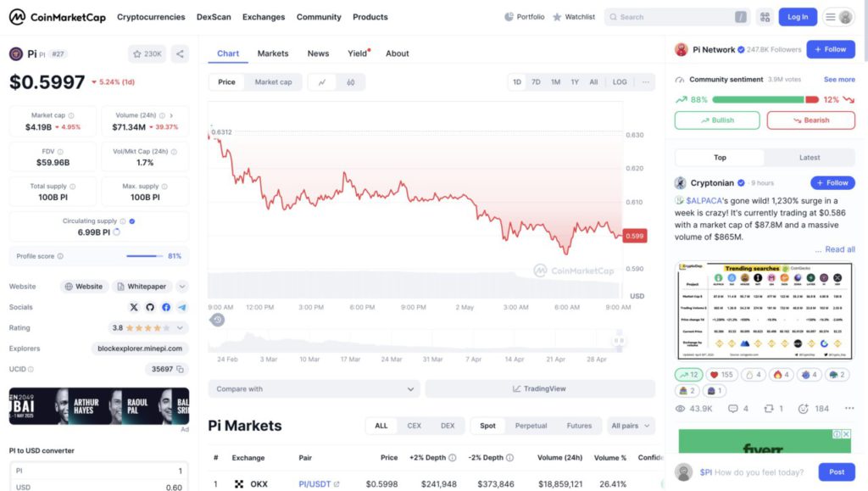
Task: Open the Exchanges menu
Action: click(264, 17)
